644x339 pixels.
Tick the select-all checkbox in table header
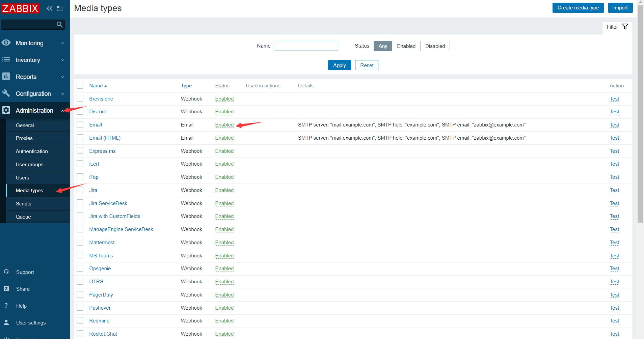pyautogui.click(x=80, y=85)
